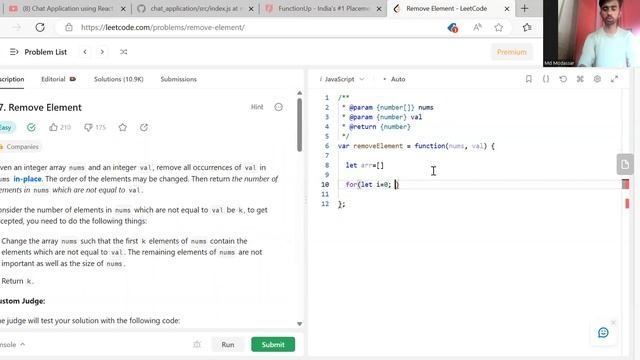640x360 pixels.
Task: Submit the solution
Action: 273,344
